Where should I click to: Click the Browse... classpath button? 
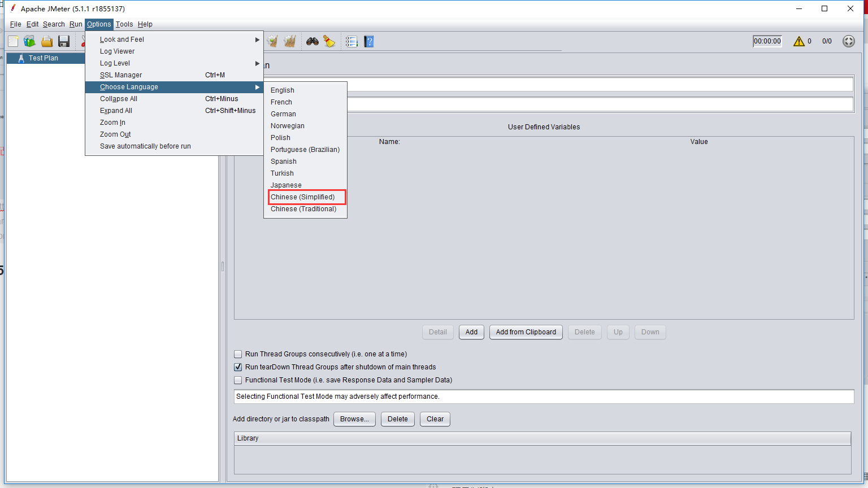pos(354,419)
